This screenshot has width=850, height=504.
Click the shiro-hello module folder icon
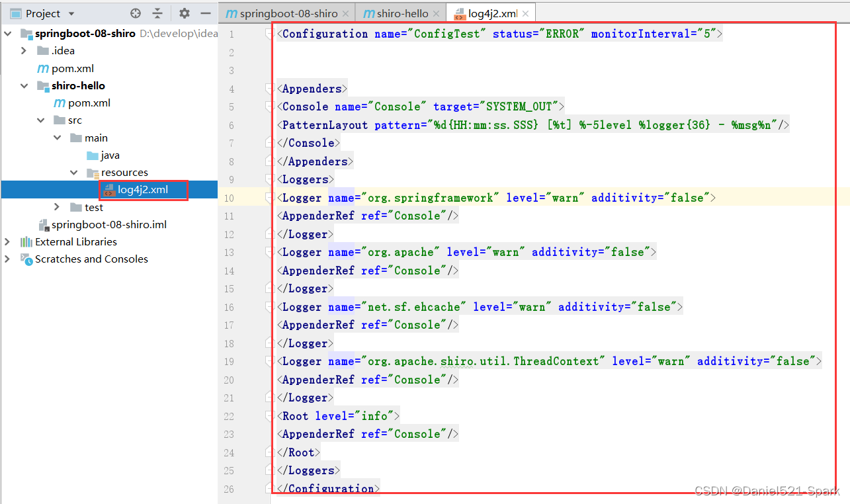click(42, 85)
